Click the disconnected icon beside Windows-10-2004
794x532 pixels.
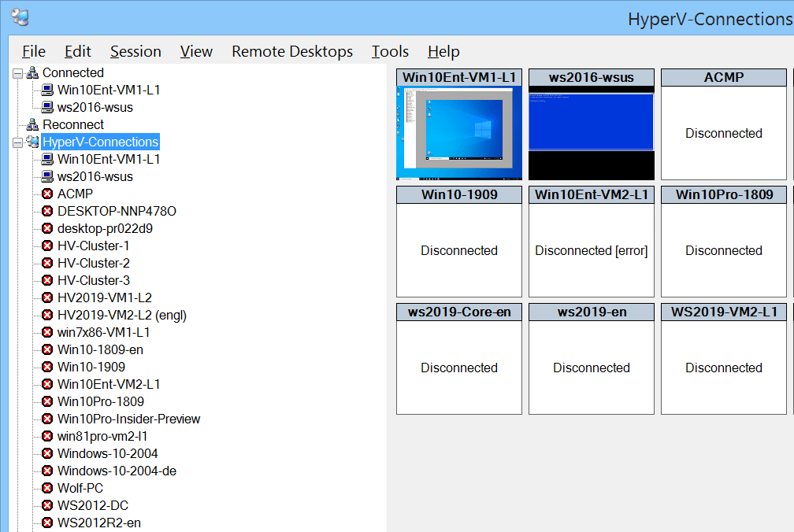click(47, 453)
